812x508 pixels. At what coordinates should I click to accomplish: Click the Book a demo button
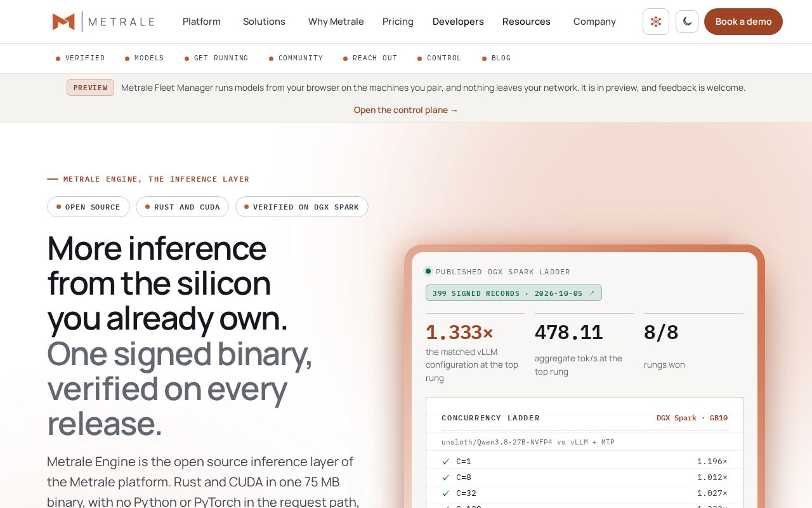(743, 22)
